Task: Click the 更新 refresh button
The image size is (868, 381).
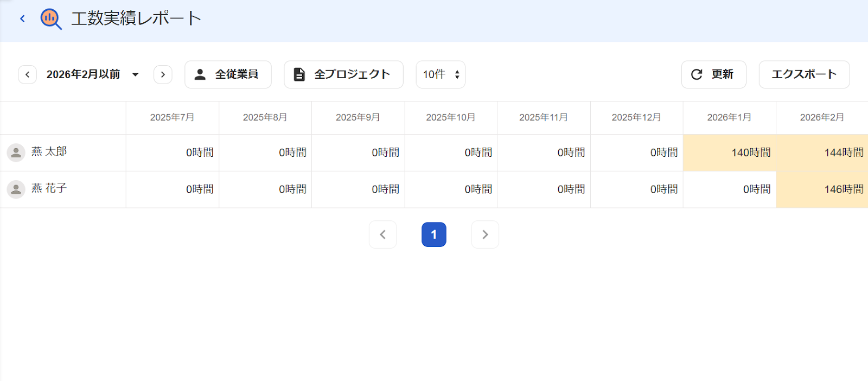Action: click(x=713, y=74)
